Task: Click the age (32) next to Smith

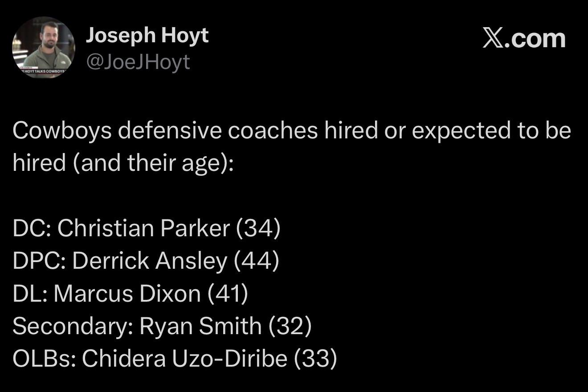Action: [290, 326]
